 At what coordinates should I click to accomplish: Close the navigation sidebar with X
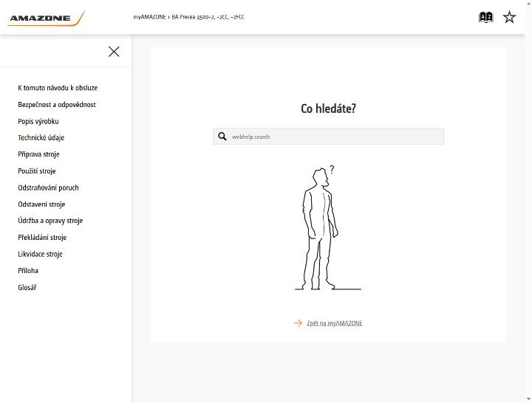coord(114,52)
